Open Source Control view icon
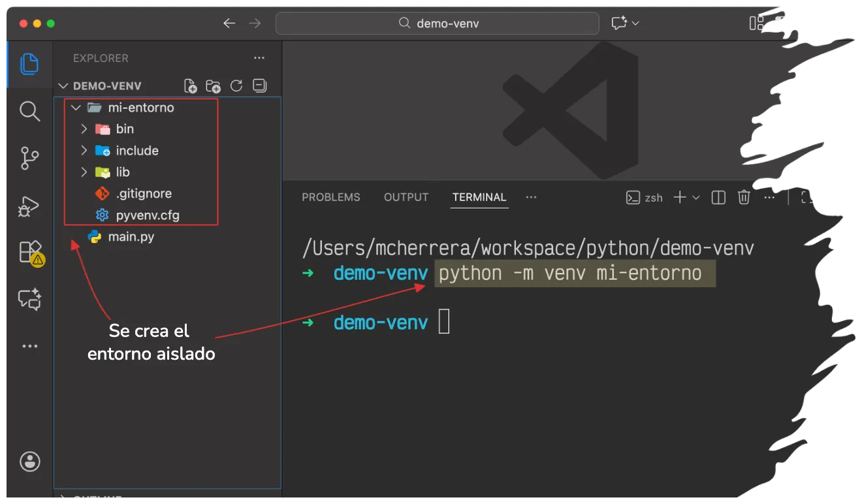862x504 pixels. coord(29,158)
